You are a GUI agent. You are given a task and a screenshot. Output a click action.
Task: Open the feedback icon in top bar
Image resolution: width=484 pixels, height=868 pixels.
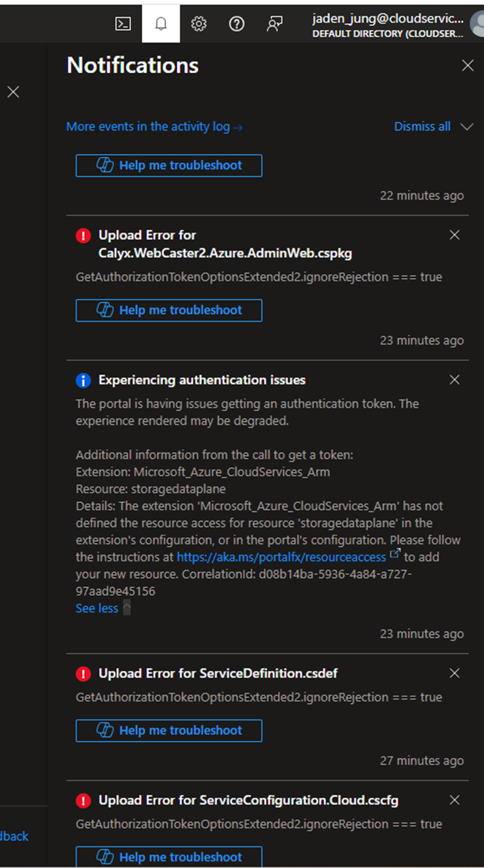(274, 24)
